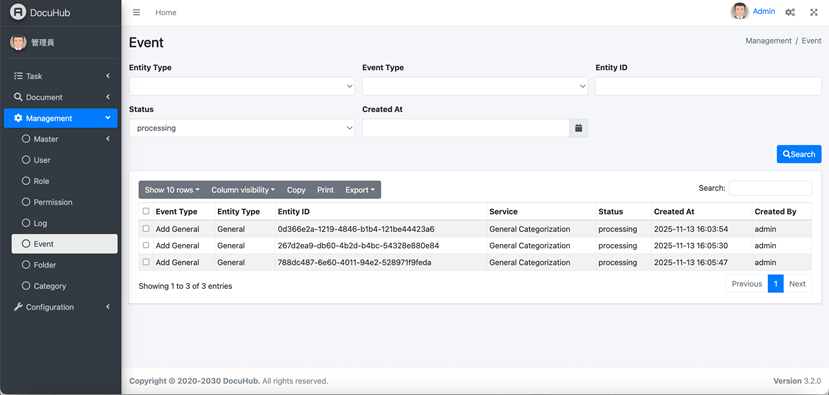Image resolution: width=829 pixels, height=395 pixels.
Task: Check the row for entity 788dc487
Action: point(146,262)
